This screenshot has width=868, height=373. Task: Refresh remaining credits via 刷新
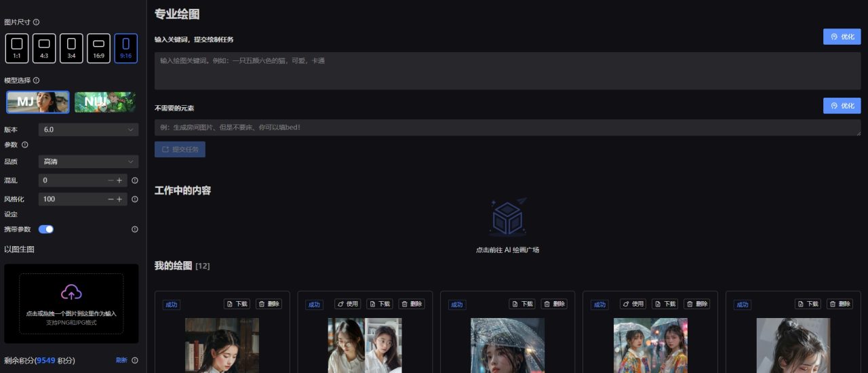(x=121, y=360)
